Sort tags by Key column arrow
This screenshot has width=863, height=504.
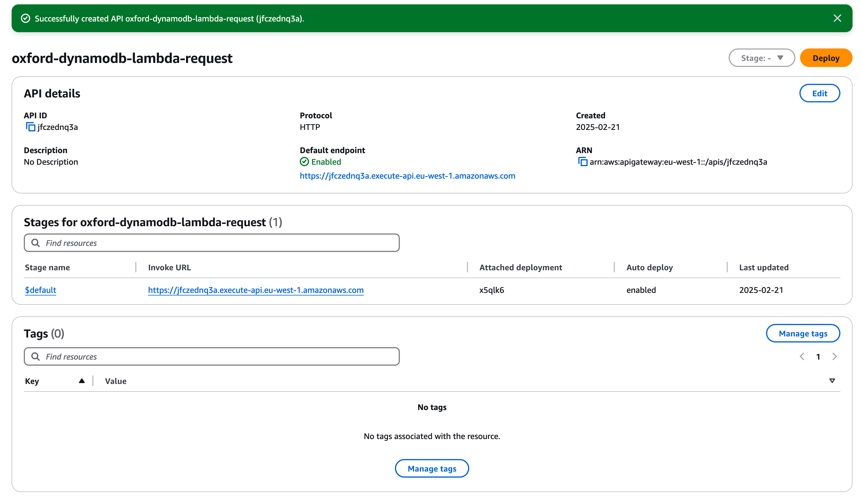[x=82, y=381]
